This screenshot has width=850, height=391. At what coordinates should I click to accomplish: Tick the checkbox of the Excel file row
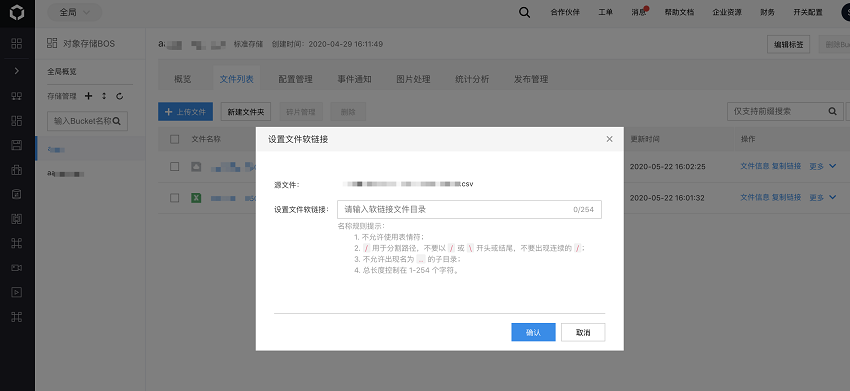[175, 198]
